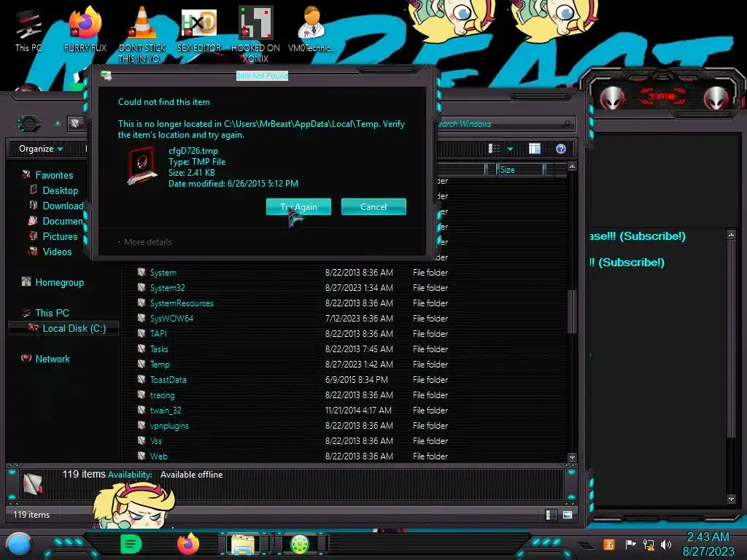Click the Explorer back navigation button

28,124
